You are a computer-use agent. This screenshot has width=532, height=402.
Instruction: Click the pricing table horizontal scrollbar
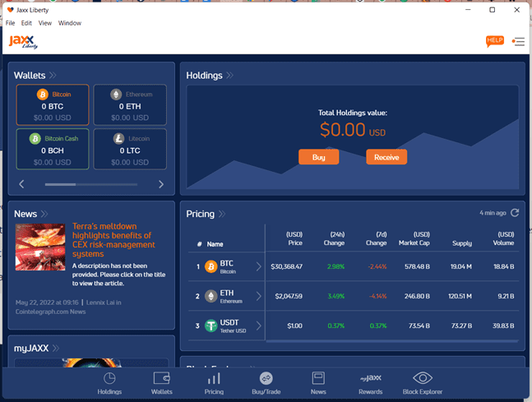click(x=392, y=341)
